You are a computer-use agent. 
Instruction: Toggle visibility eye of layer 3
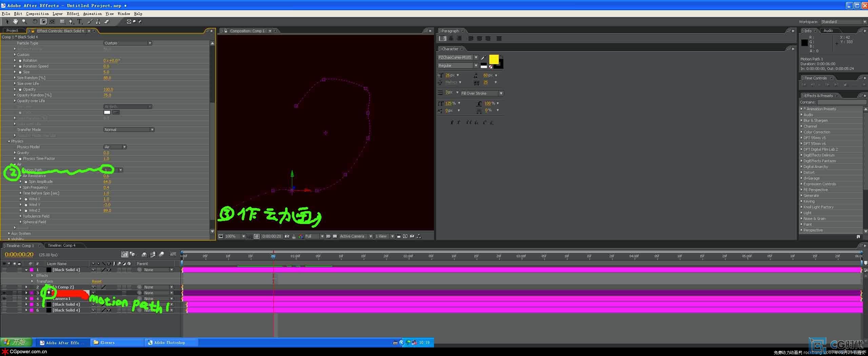click(x=4, y=293)
